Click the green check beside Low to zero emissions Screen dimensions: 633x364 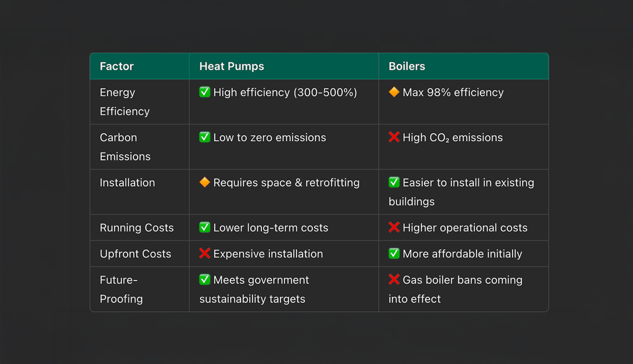tap(205, 137)
